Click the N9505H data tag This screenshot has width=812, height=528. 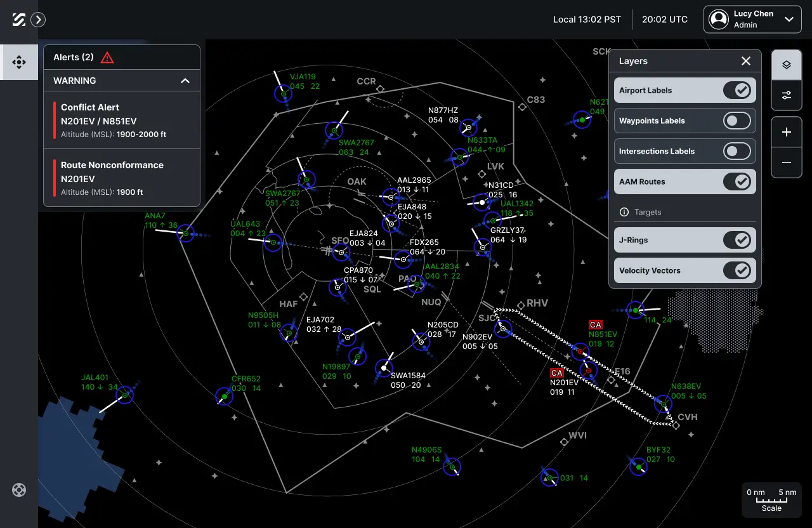pos(264,320)
